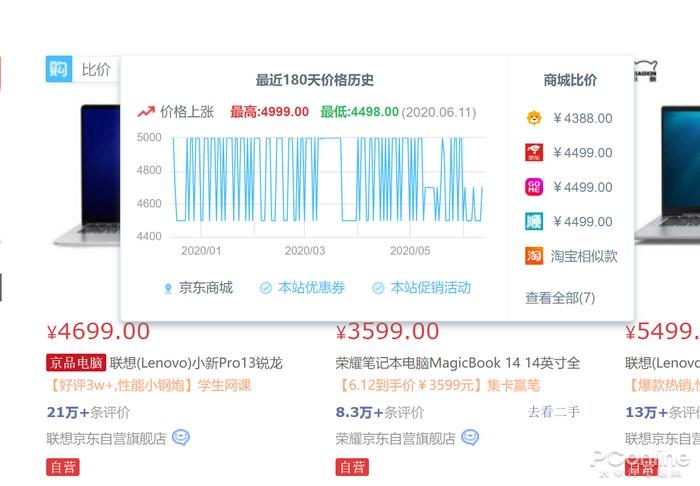This screenshot has width=700, height=486.
Task: Click the Suning lion icon for ¥4388.00
Action: tap(534, 118)
